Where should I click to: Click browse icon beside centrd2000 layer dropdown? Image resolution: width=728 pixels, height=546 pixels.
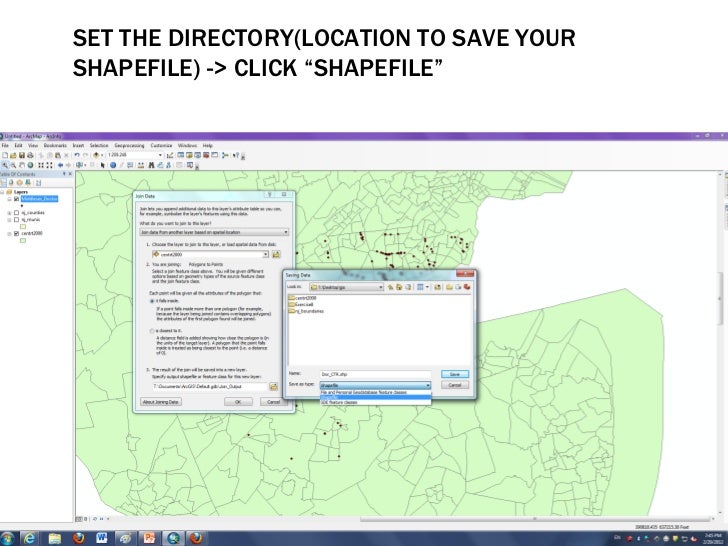(x=275, y=254)
